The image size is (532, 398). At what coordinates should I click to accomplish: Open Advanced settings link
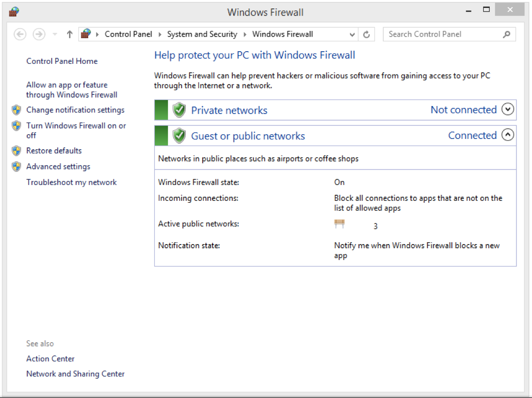pos(58,167)
